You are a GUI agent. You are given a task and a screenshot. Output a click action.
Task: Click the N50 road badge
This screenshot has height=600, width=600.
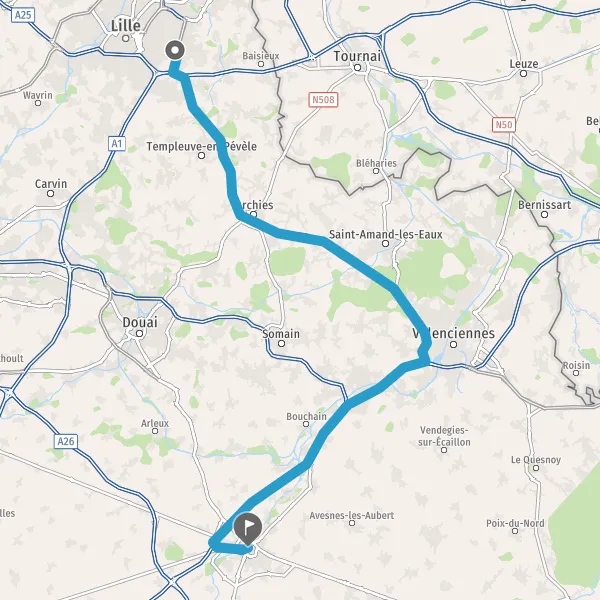pos(504,124)
